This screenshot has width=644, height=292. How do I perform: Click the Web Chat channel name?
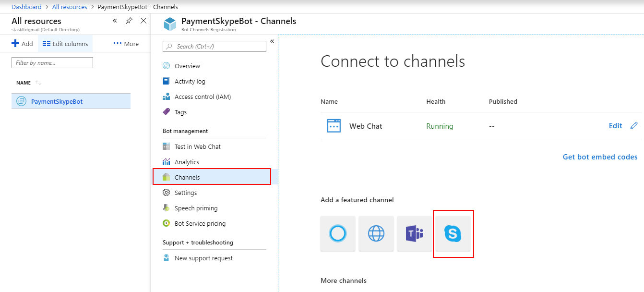tap(366, 126)
